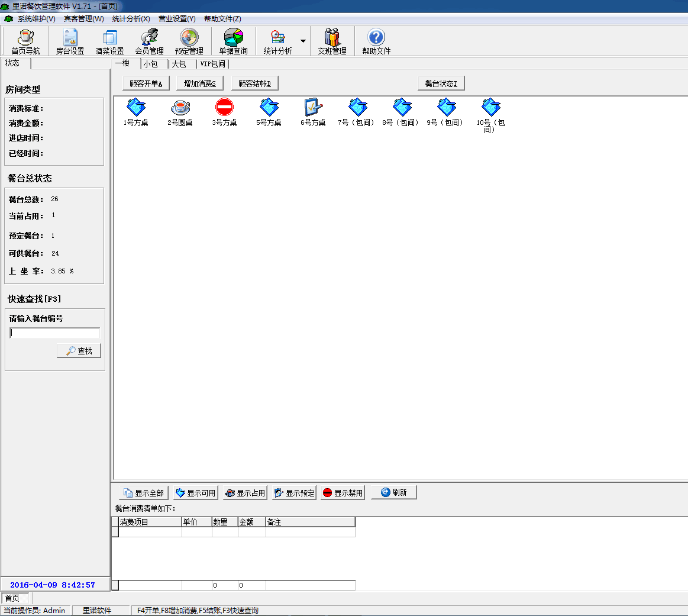688x616 pixels.
Task: Open the 营业设置(Y) menu
Action: tap(176, 19)
